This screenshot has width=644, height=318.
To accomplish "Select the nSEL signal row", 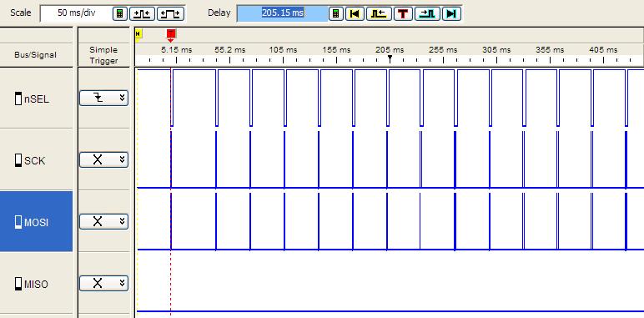I will pyautogui.click(x=36, y=98).
